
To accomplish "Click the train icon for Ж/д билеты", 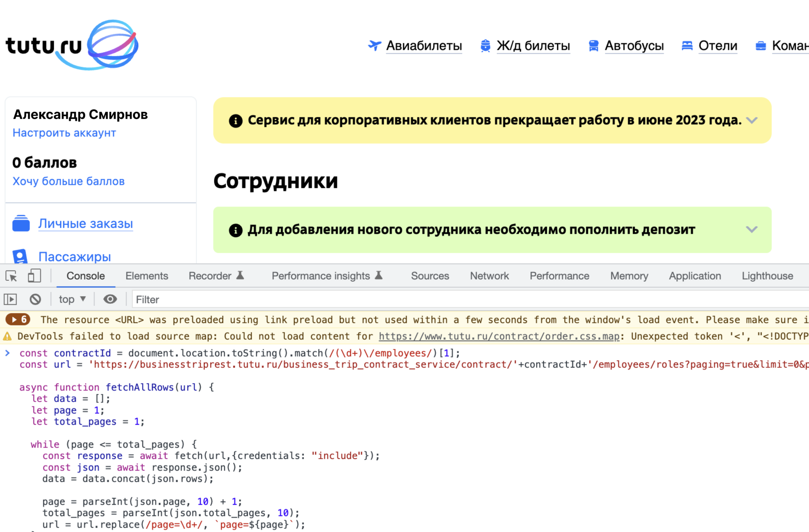I will [x=485, y=46].
